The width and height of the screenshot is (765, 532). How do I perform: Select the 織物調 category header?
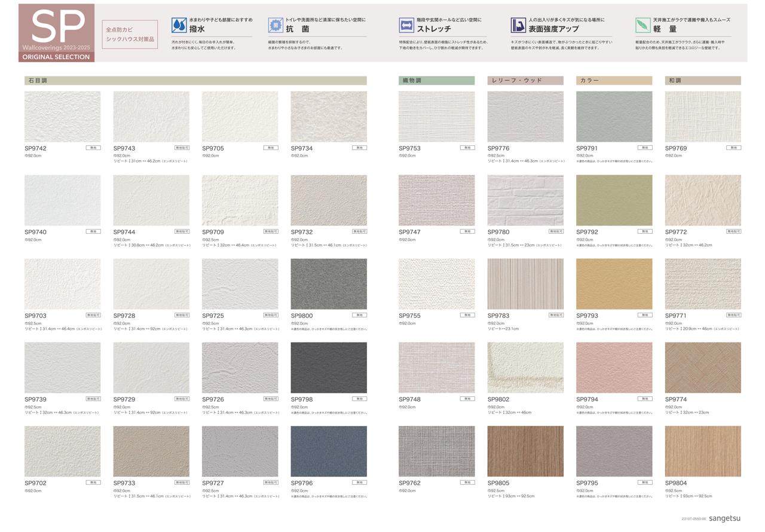tap(436, 80)
